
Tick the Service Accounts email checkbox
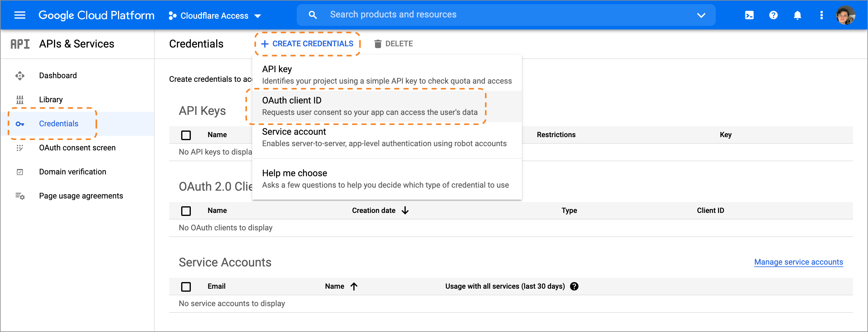point(186,287)
